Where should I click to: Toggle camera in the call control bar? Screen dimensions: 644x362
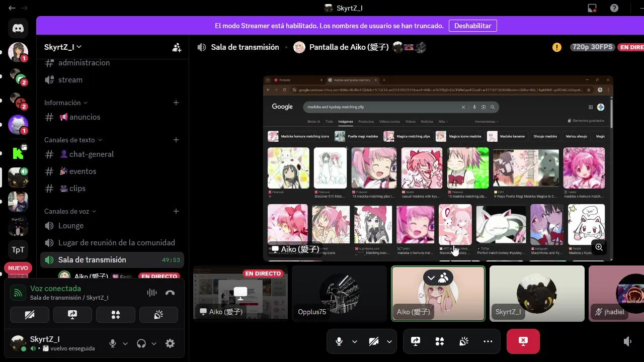tap(373, 341)
